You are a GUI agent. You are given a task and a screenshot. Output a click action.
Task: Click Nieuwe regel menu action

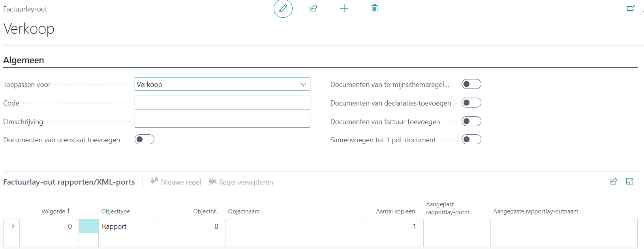[x=176, y=182]
